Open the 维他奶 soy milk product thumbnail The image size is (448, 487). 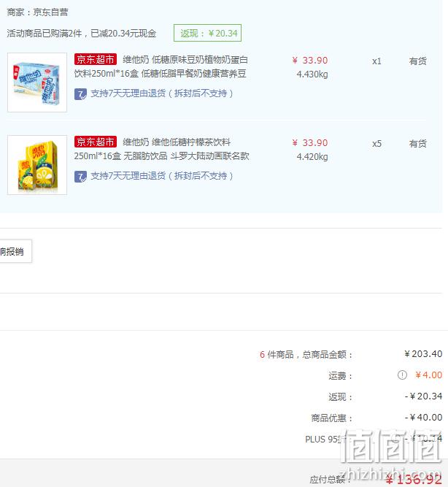point(37,83)
